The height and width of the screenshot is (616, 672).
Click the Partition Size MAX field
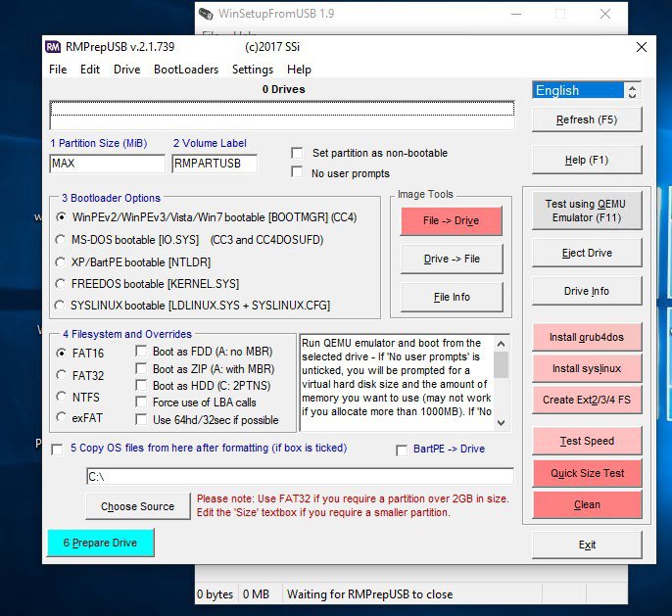pyautogui.click(x=107, y=164)
